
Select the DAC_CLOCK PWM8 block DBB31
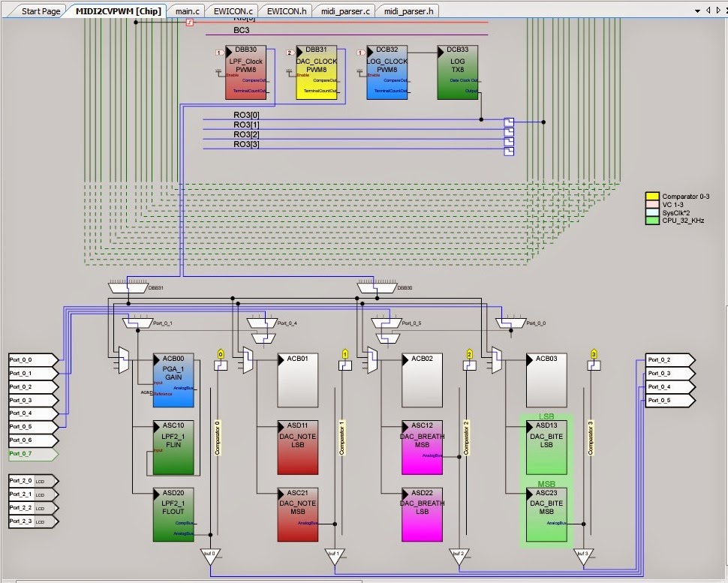coord(317,72)
